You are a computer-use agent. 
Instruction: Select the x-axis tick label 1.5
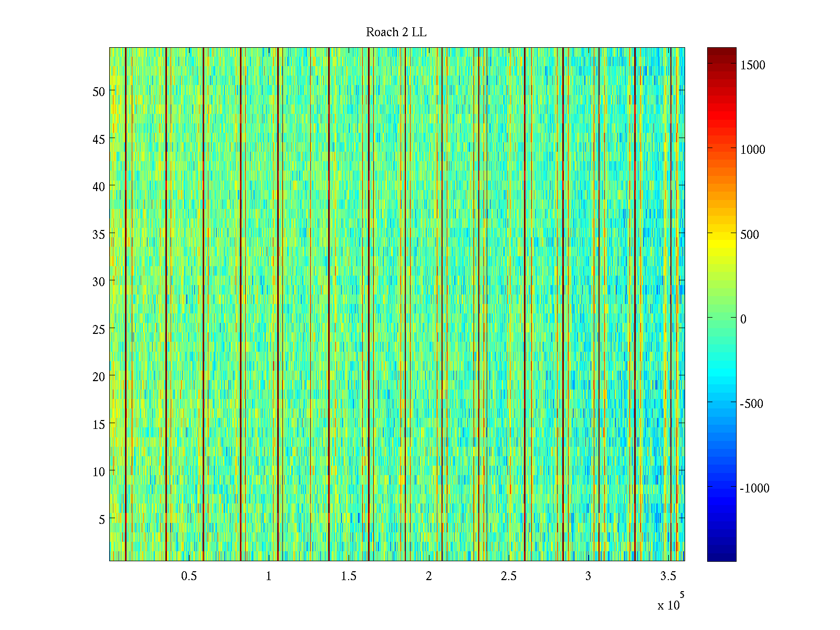coord(349,576)
